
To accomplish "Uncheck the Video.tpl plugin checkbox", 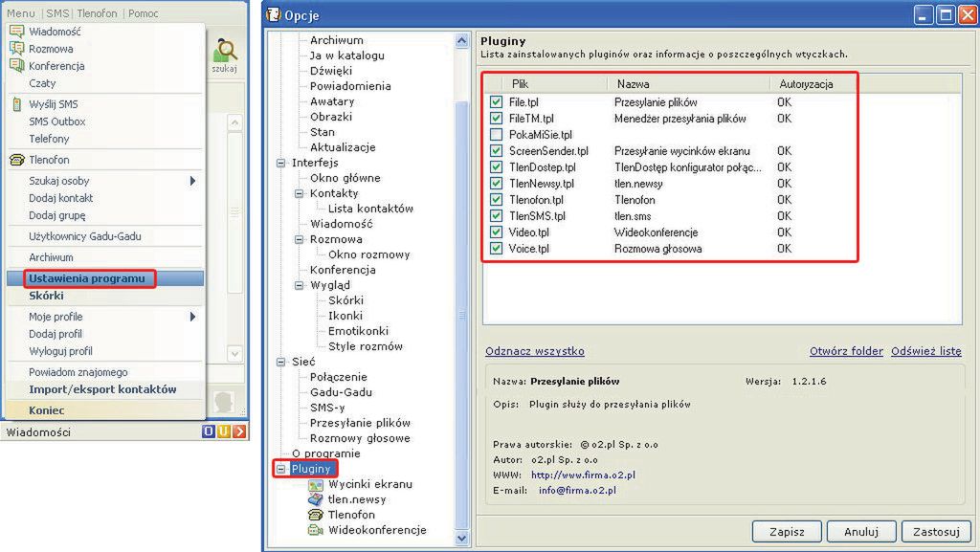I will click(x=497, y=232).
